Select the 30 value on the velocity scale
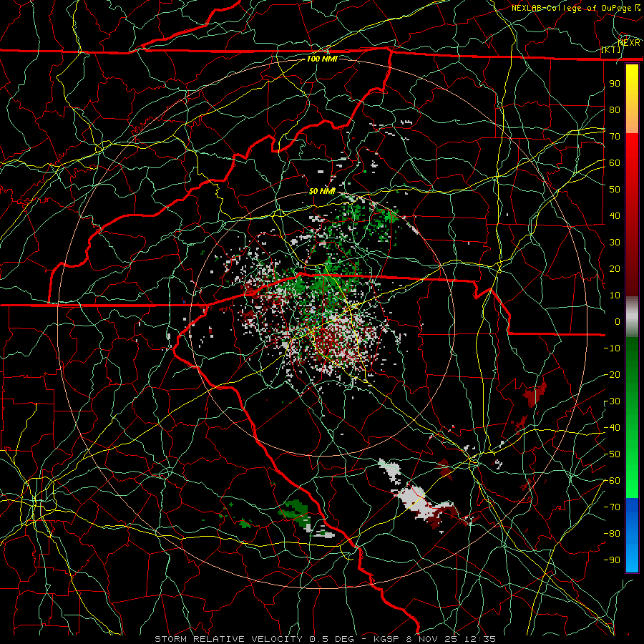The image size is (644, 644). coord(615,243)
